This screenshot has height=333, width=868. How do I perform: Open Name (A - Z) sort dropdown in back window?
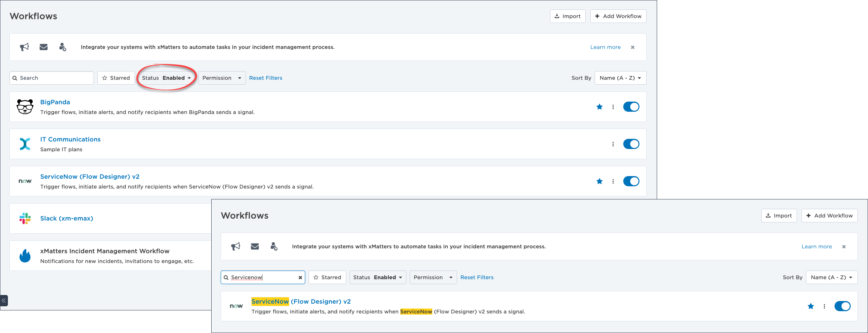pyautogui.click(x=620, y=78)
